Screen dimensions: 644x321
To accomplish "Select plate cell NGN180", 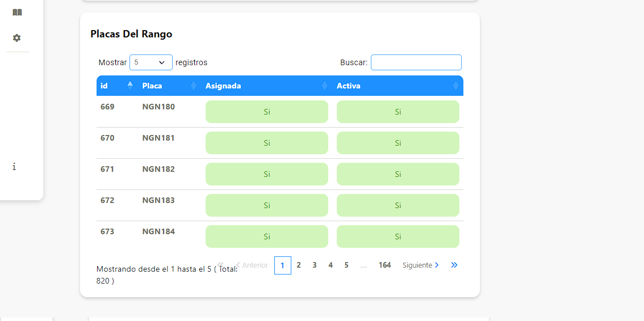I will point(158,107).
